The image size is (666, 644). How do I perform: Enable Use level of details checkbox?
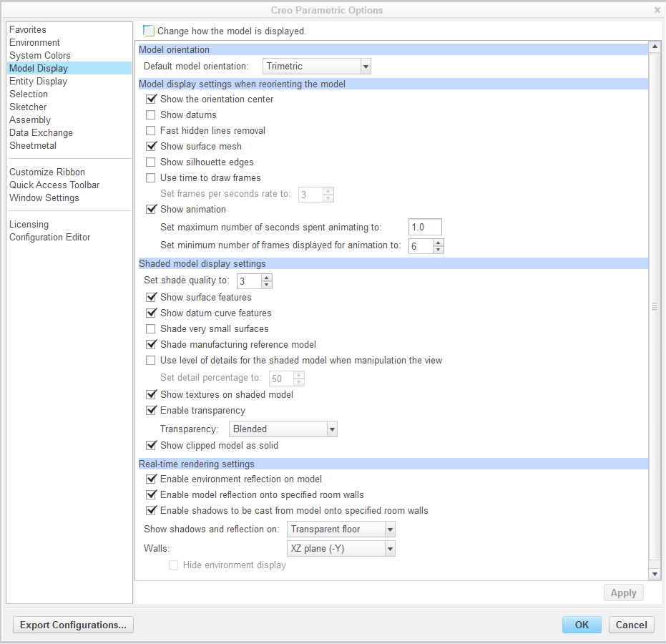151,360
